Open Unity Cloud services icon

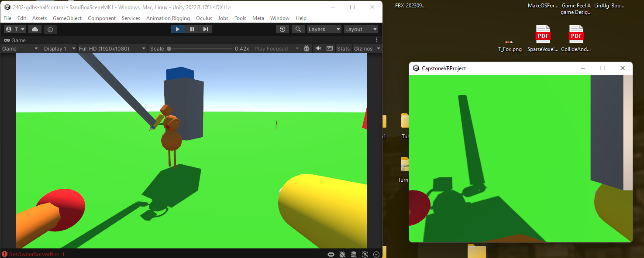(x=35, y=29)
